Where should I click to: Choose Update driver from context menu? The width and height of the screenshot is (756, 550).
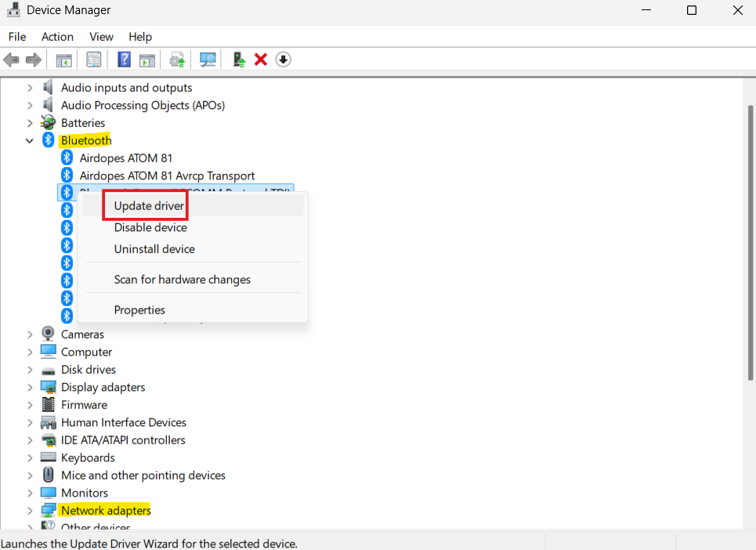[193, 206]
